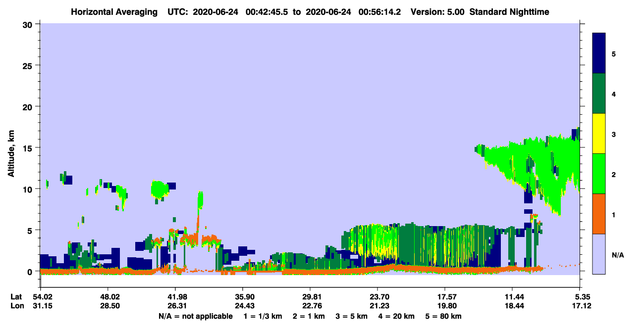The height and width of the screenshot is (330, 644).
Task: Click the 'Lon' row label
Action: pyautogui.click(x=17, y=306)
